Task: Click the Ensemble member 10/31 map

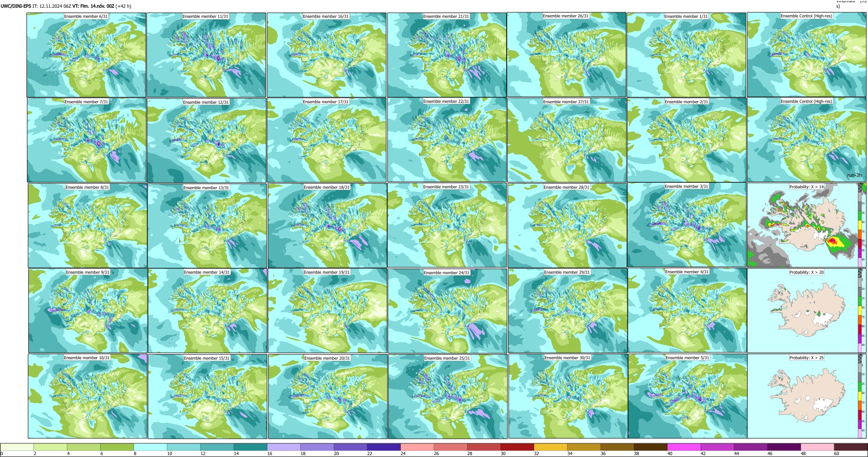Action: (x=87, y=396)
